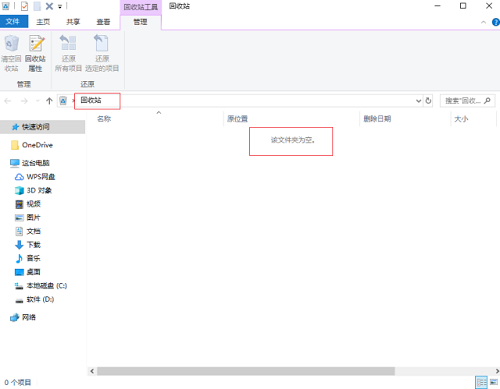Switch to the View (查看) ribbon tab
This screenshot has height=389, width=500.
click(x=103, y=22)
